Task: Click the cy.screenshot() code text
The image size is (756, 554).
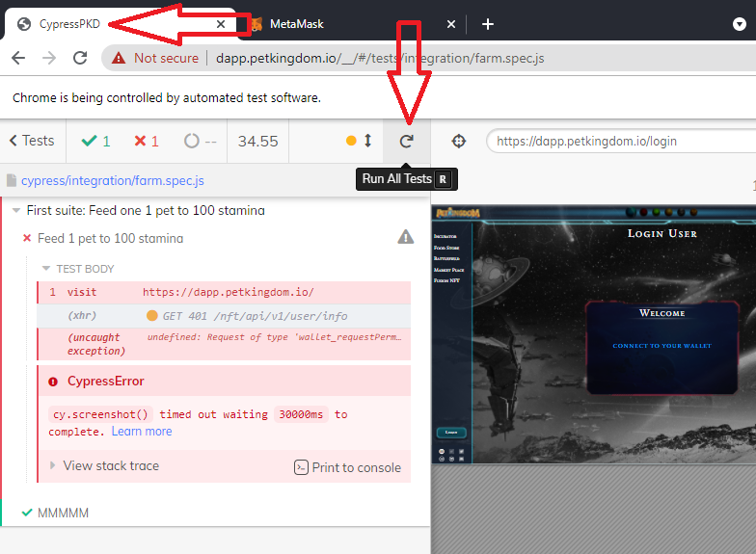Action: coord(100,414)
